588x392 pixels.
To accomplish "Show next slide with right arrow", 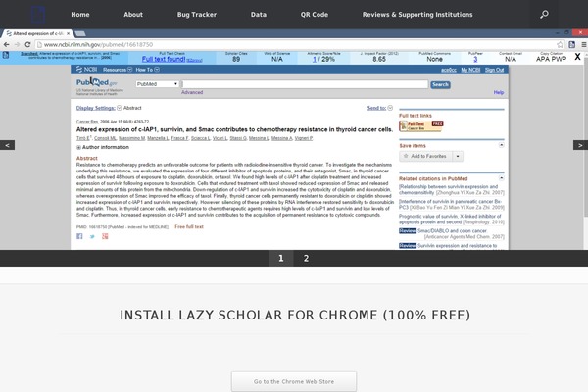I will [580, 145].
